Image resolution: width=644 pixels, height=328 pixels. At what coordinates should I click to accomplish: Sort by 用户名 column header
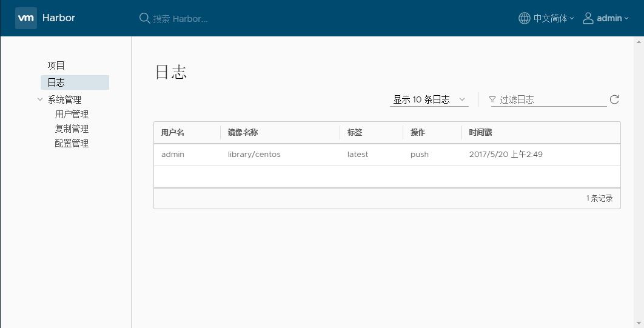pyautogui.click(x=172, y=133)
